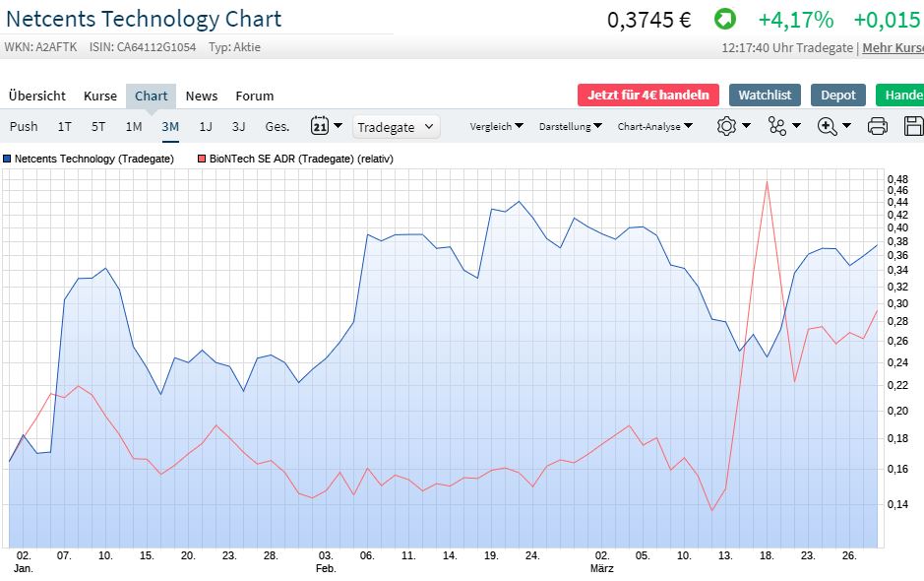Select the 1T time range

[65, 126]
